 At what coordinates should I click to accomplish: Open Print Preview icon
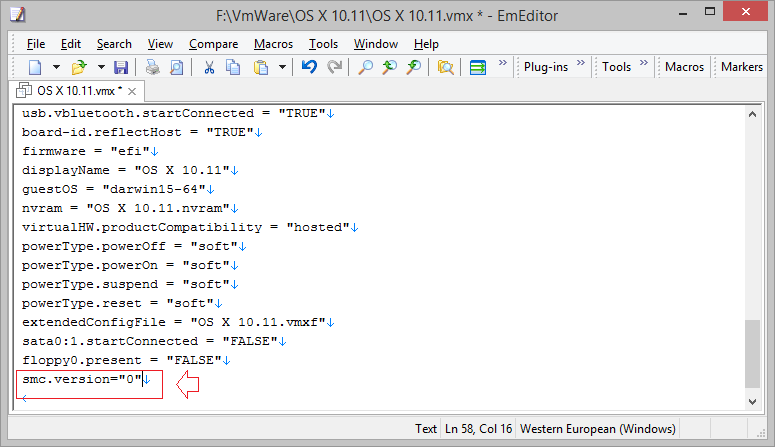point(176,67)
